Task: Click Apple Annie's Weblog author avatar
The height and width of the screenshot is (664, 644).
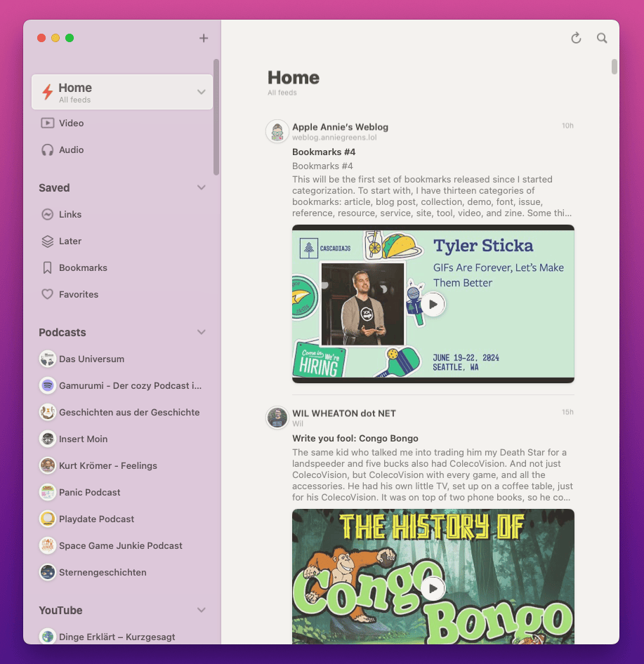Action: pos(277,131)
